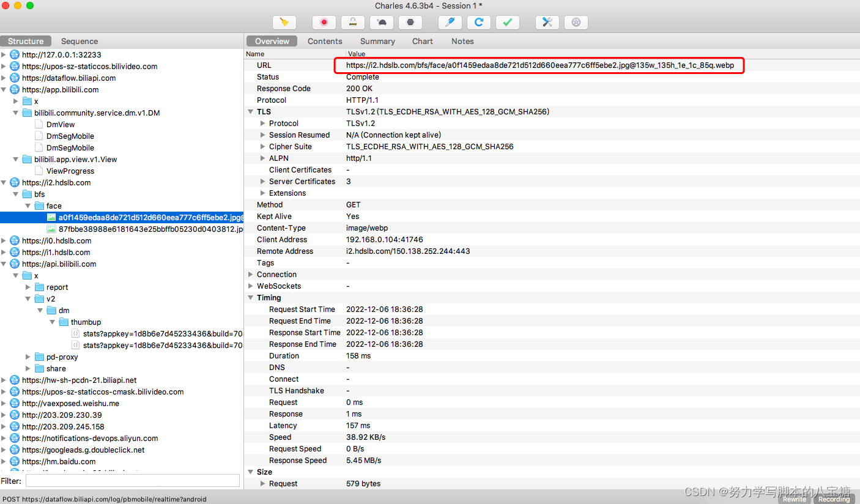Collapse the https://api.bilibili.com tree node
This screenshot has height=504, width=860.
(x=4, y=264)
